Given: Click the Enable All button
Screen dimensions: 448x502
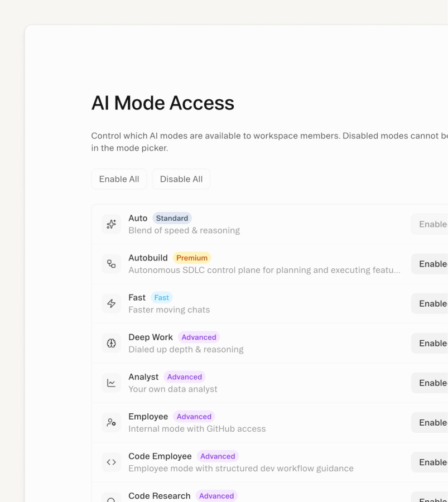Looking at the screenshot, I should click(x=119, y=178).
